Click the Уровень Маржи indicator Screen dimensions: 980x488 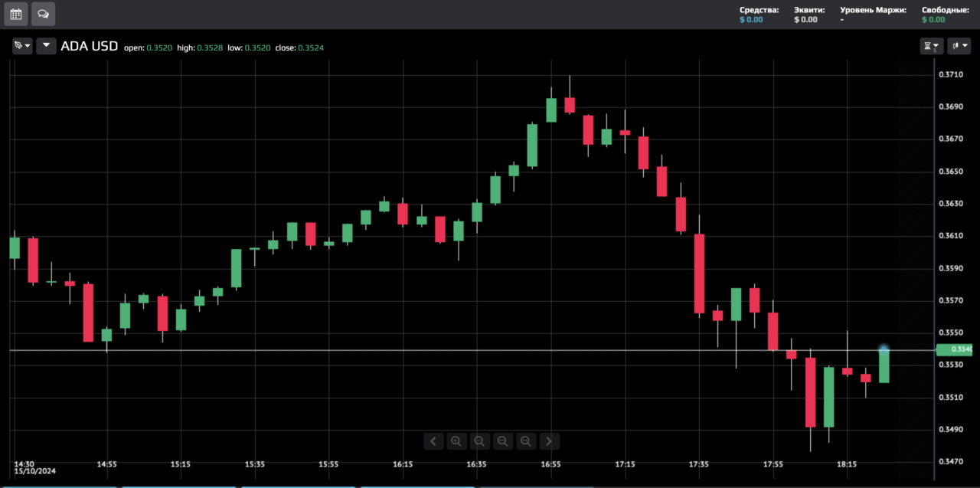(x=873, y=15)
